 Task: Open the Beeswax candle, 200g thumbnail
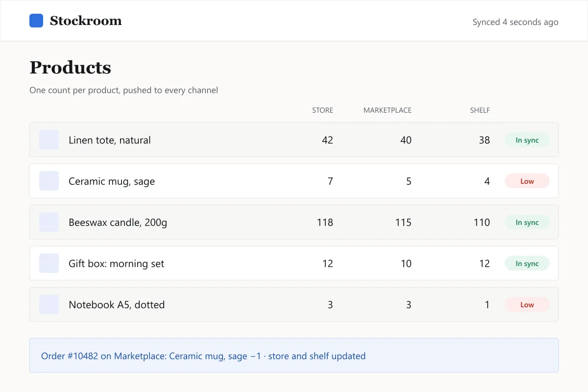pyautogui.click(x=49, y=222)
